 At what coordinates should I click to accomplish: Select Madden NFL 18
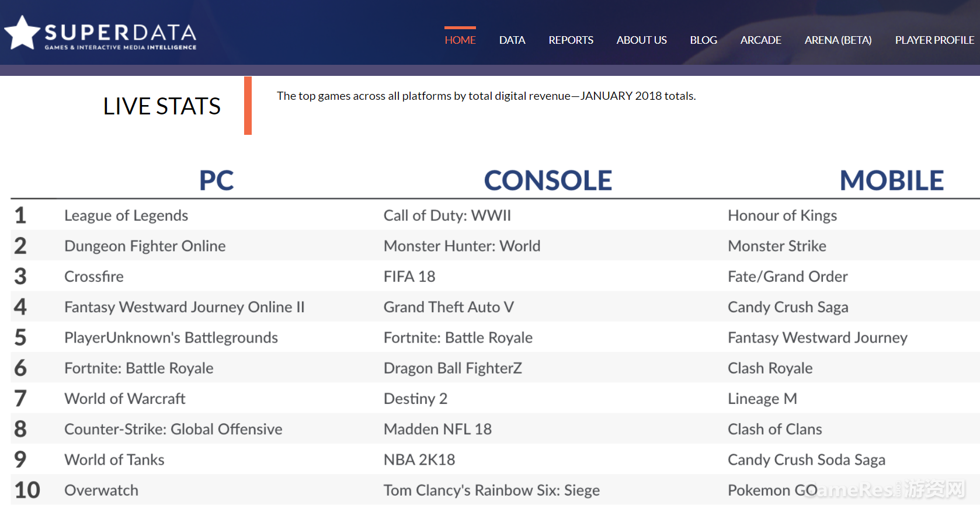pos(437,429)
